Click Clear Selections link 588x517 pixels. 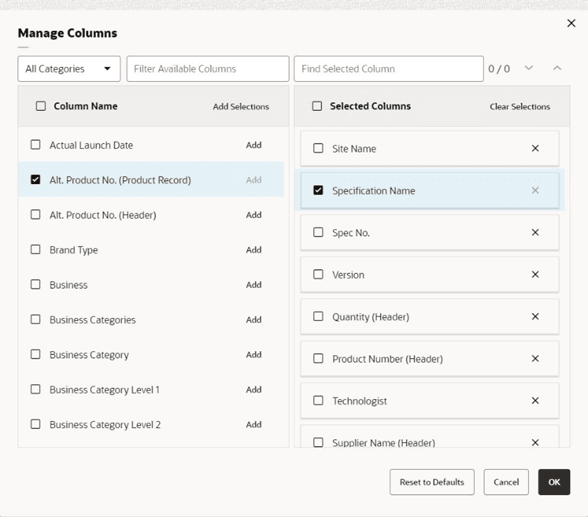point(520,106)
